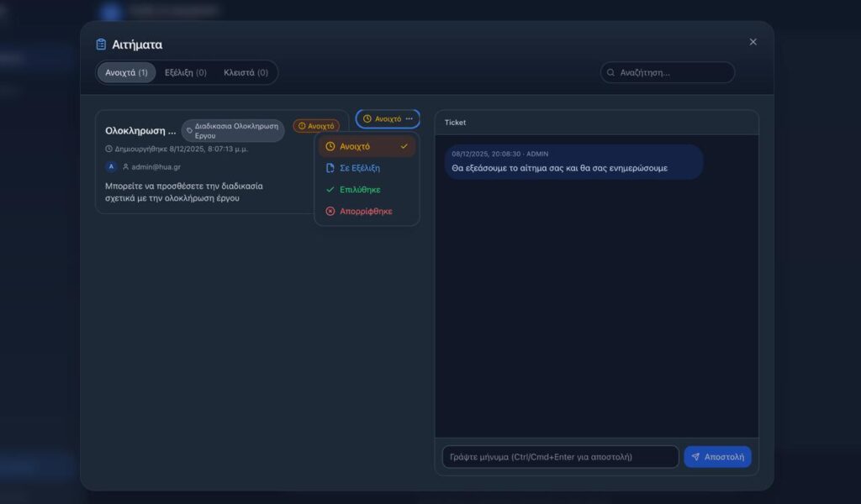The height and width of the screenshot is (504, 861).
Task: Click the document icon beside Σε Εξέλιξη
Action: (330, 168)
